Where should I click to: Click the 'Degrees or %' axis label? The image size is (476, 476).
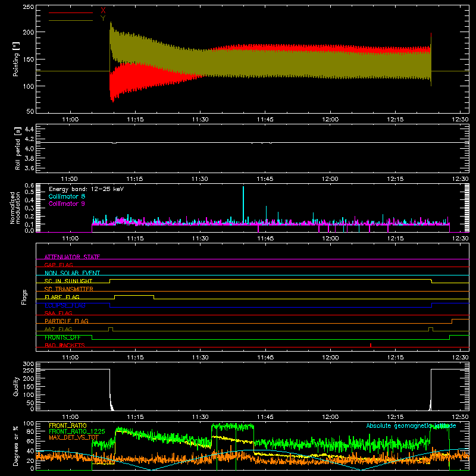[x=16, y=446]
